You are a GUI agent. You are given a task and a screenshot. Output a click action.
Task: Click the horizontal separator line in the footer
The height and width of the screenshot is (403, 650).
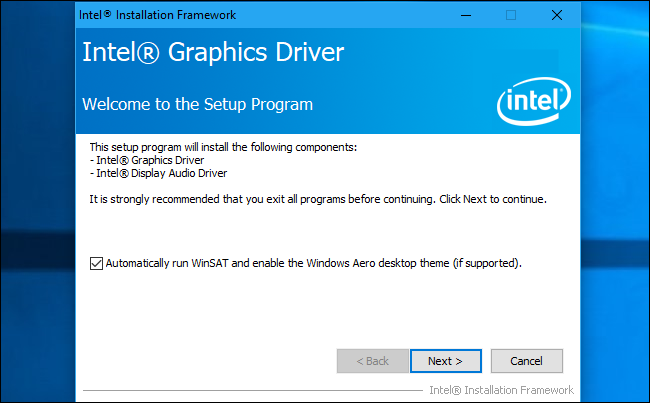(250, 389)
